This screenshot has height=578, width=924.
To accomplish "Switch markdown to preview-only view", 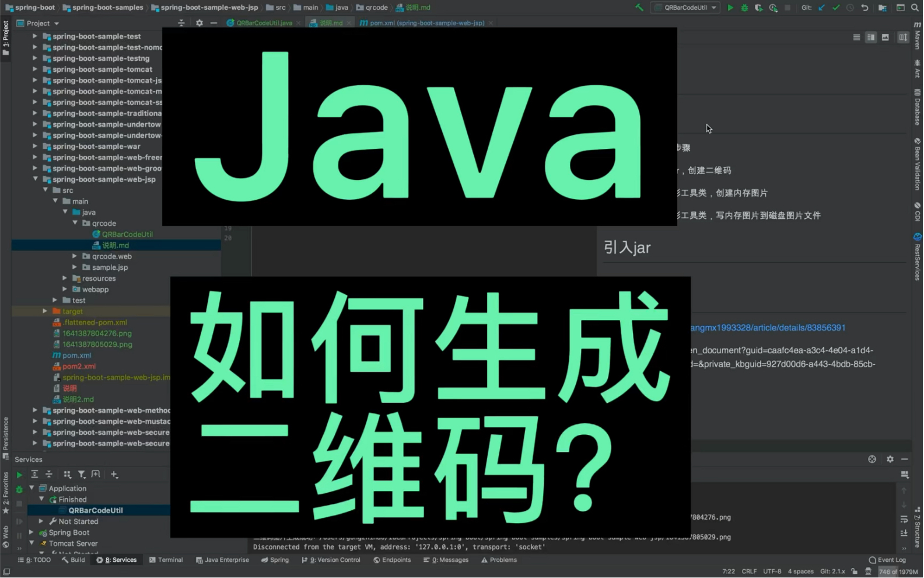I will pos(885,37).
